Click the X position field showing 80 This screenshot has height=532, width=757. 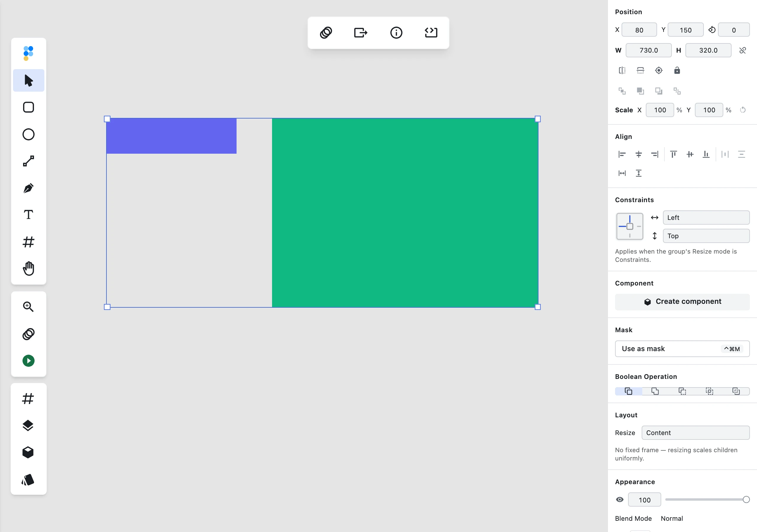coord(639,30)
